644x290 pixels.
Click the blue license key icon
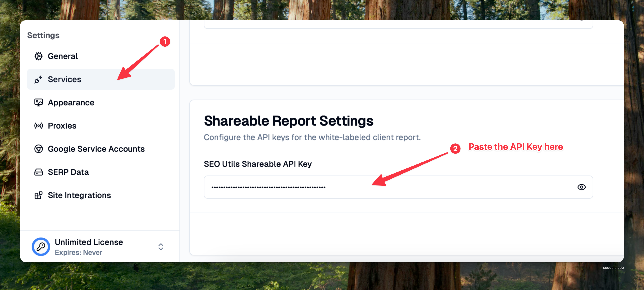click(41, 247)
